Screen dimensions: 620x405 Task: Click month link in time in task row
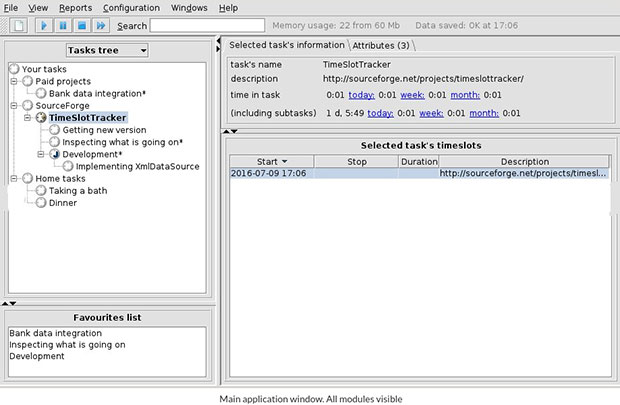pos(465,95)
